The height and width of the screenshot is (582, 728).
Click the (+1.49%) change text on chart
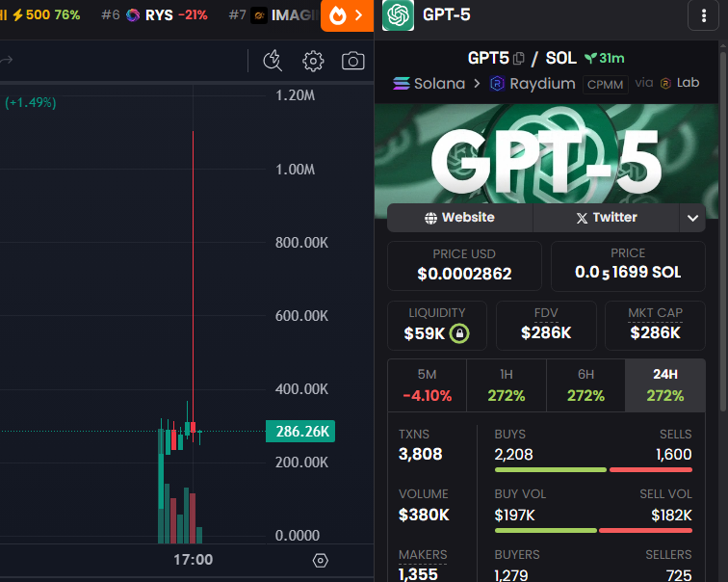(31, 102)
